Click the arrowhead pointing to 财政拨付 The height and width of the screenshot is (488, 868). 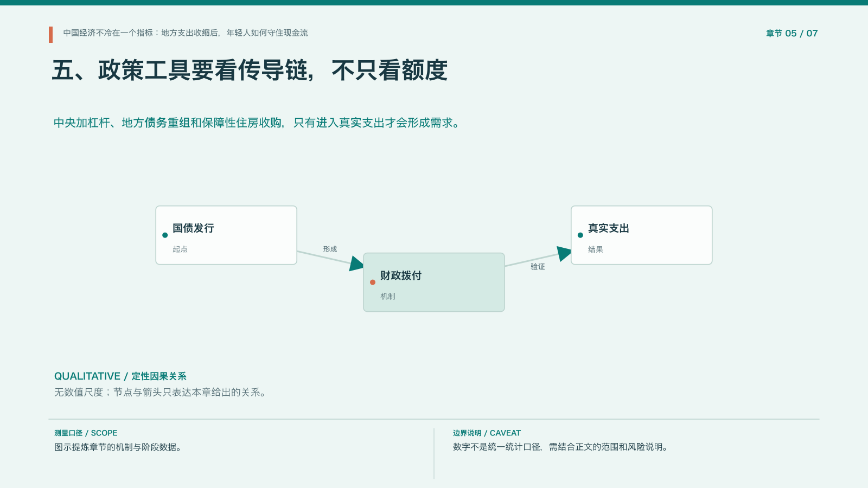[357, 264]
